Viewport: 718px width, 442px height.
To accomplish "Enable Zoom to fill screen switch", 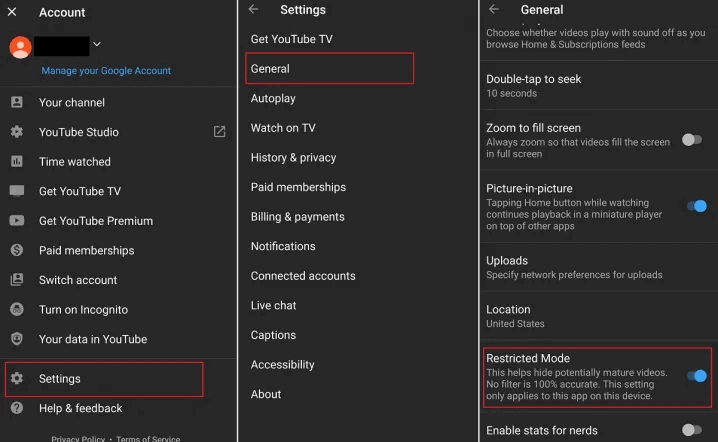I will click(x=692, y=140).
